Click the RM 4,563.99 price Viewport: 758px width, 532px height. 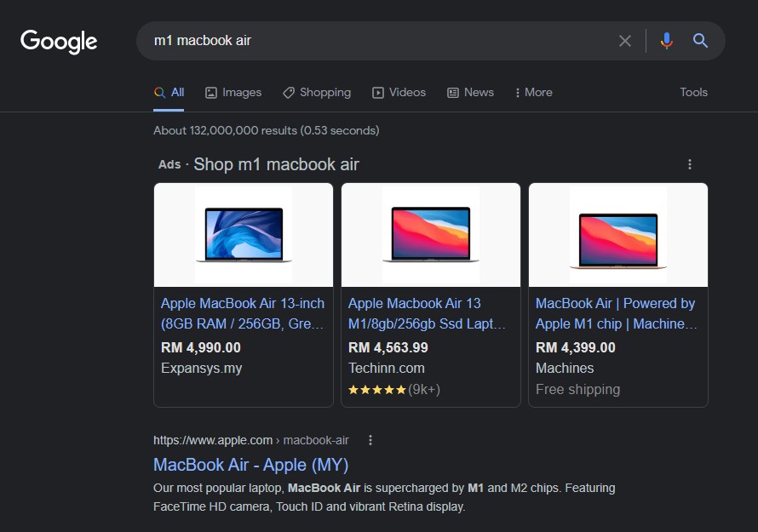click(x=388, y=347)
